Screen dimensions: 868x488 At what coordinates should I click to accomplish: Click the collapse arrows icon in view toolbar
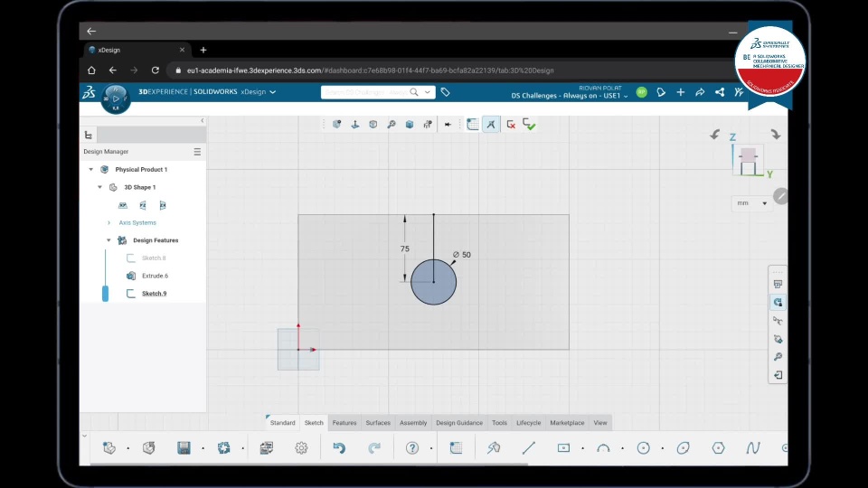tap(448, 125)
